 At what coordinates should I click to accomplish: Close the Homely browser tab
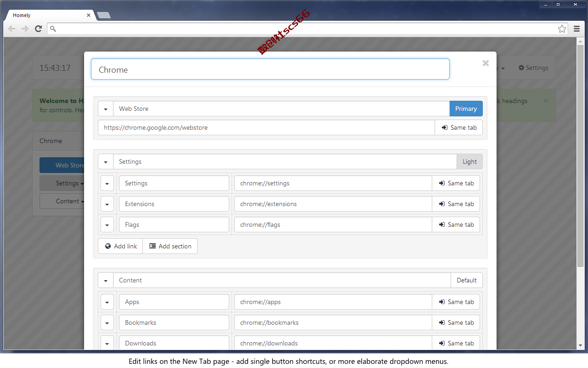pos(89,15)
